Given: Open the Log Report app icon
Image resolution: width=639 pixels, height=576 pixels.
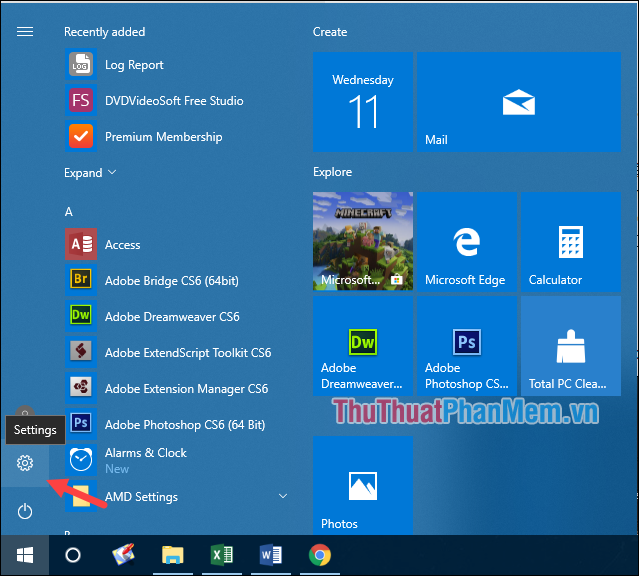Looking at the screenshot, I should (x=81, y=64).
